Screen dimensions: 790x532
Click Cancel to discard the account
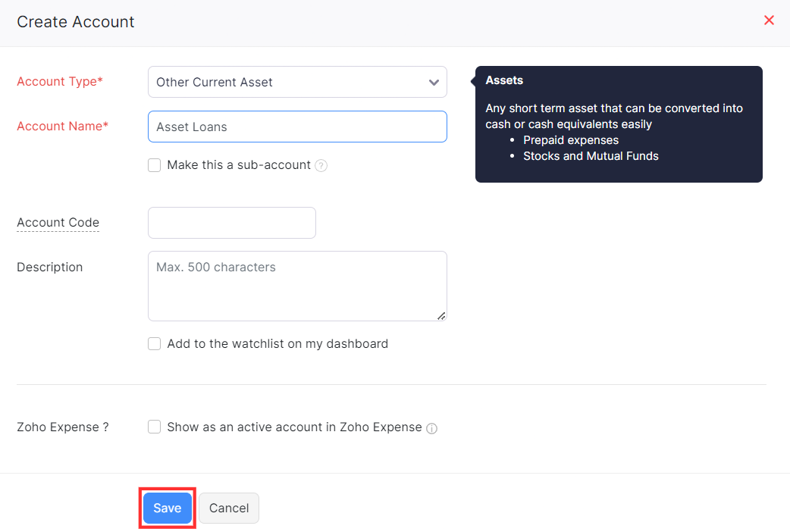pyautogui.click(x=228, y=508)
